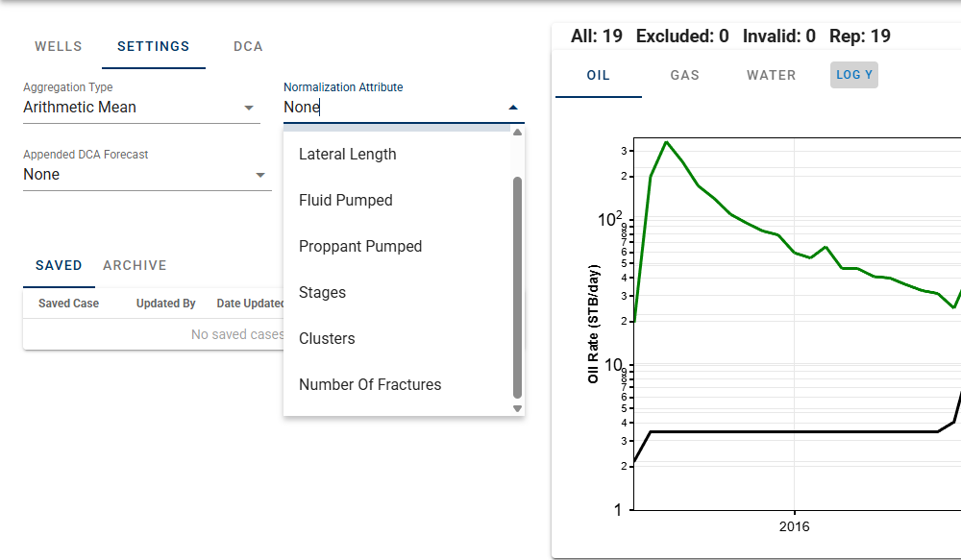This screenshot has width=961, height=560.
Task: Open the DCA tab
Action: pos(248,46)
